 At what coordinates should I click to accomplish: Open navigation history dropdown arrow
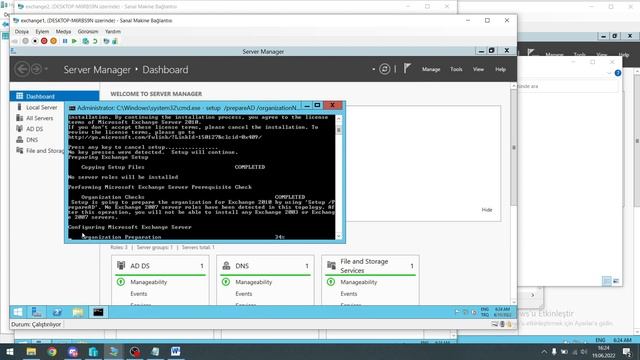click(46, 69)
